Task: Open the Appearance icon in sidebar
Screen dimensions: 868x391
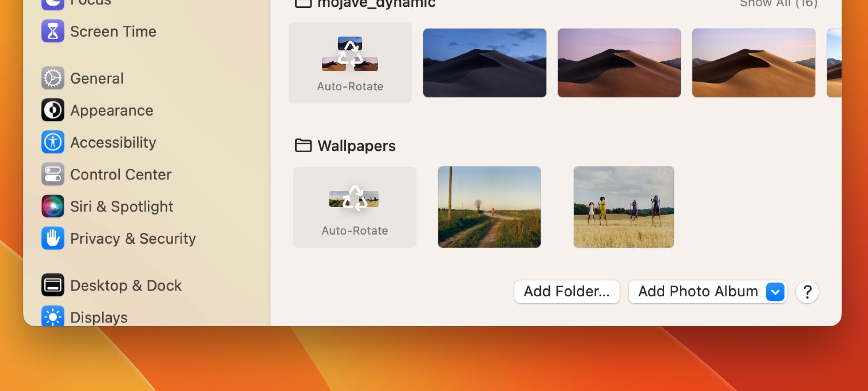Action: 53,110
